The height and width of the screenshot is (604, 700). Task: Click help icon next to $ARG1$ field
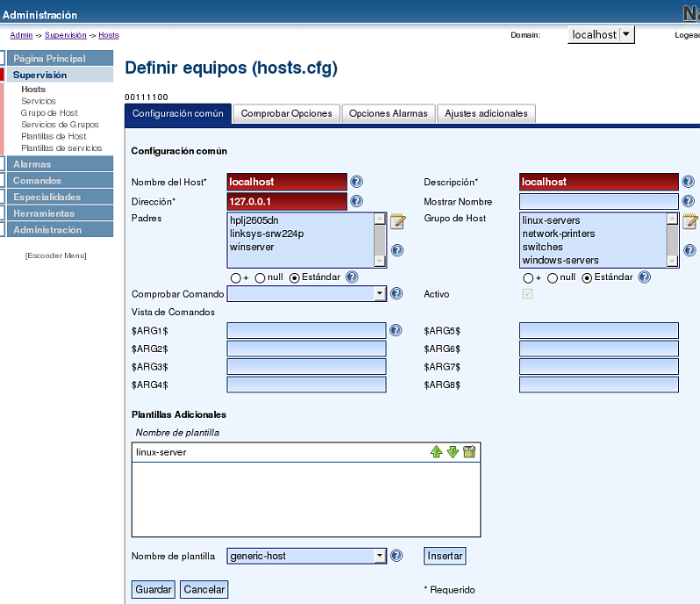point(396,330)
